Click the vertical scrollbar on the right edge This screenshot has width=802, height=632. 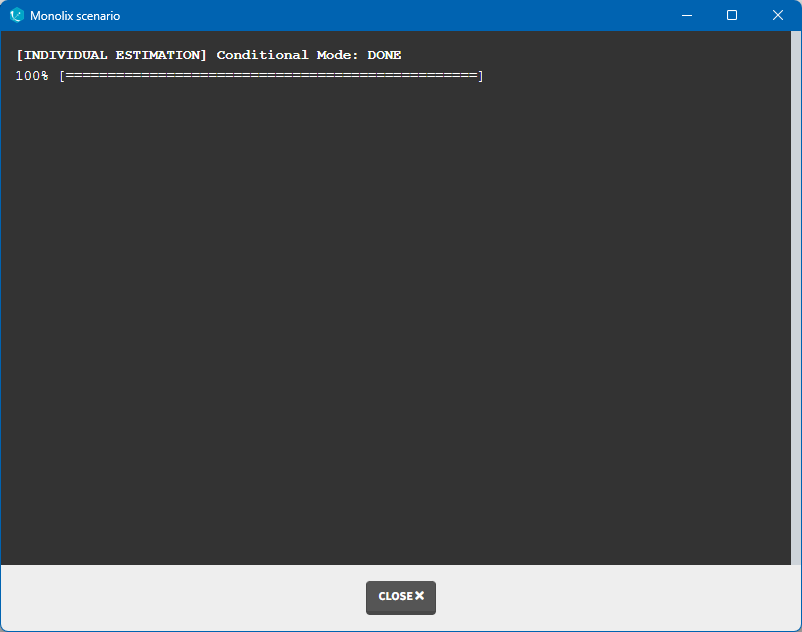[x=796, y=300]
